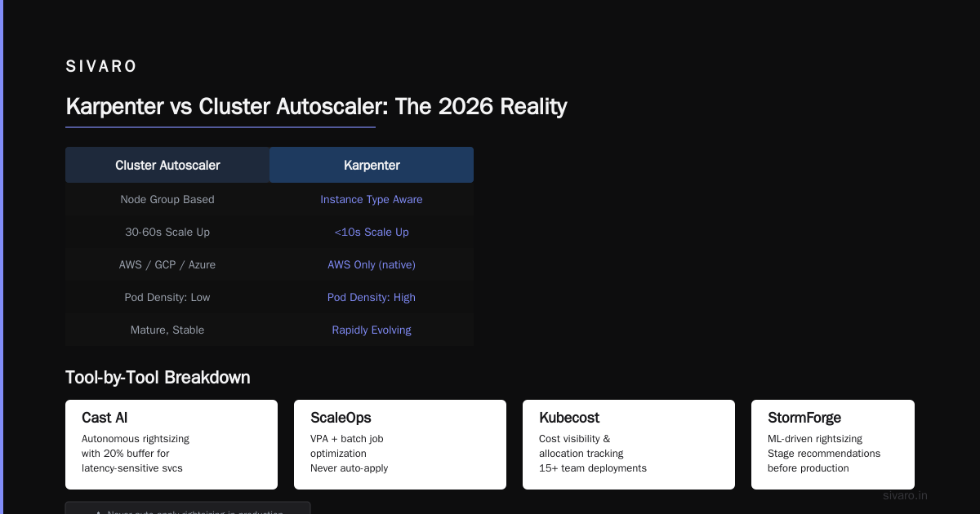
Task: Select the 'Karpenter vs Cluster Autoscaler' headline
Action: point(316,107)
